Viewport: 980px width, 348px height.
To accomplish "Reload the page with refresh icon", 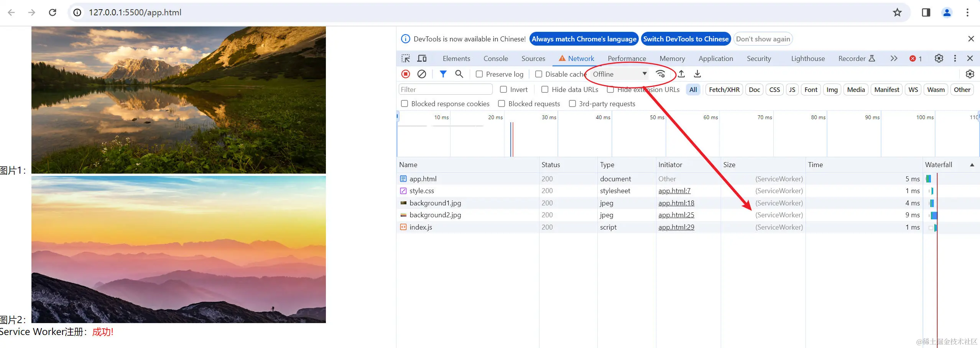I will (x=53, y=13).
